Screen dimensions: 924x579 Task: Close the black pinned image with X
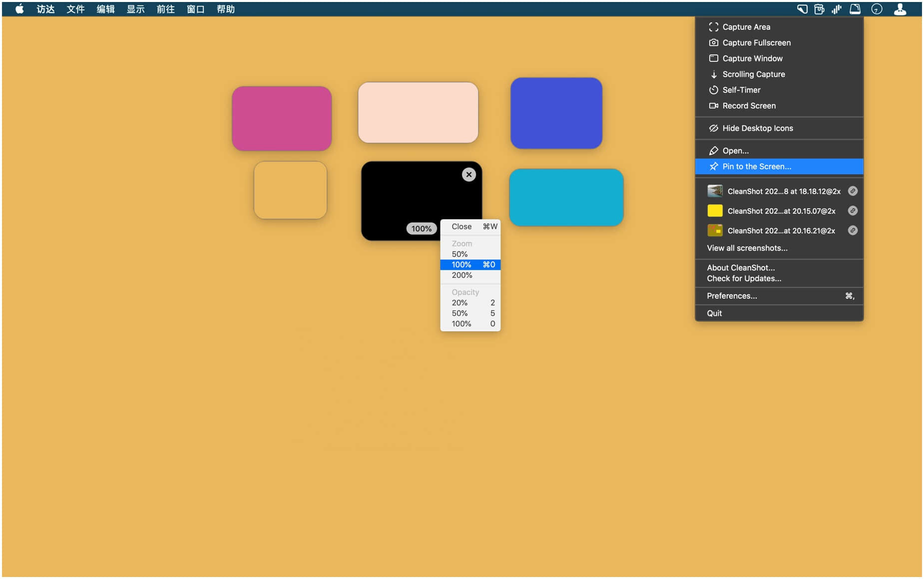(468, 175)
